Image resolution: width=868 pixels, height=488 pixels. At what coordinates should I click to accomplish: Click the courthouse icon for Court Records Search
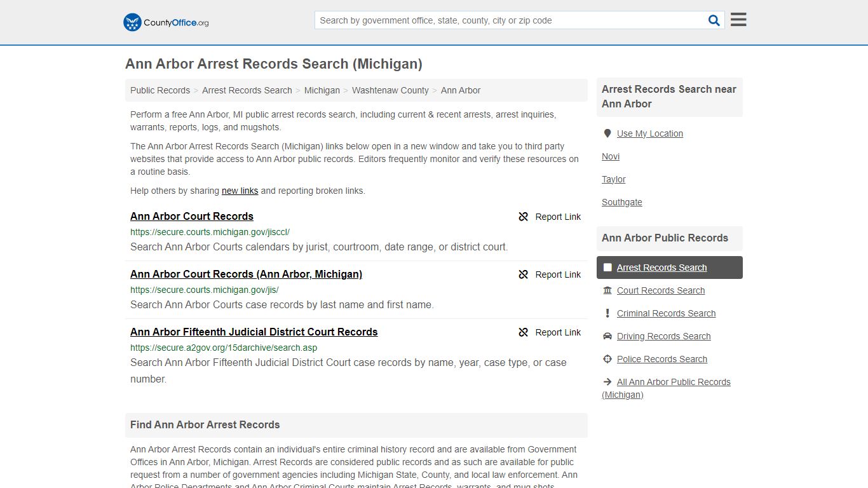pyautogui.click(x=607, y=290)
